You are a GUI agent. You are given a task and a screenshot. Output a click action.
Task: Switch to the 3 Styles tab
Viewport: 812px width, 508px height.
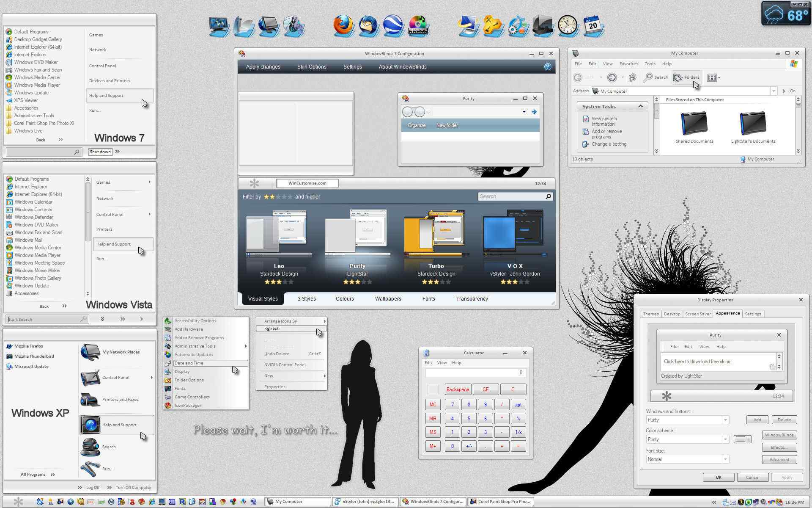[307, 299]
